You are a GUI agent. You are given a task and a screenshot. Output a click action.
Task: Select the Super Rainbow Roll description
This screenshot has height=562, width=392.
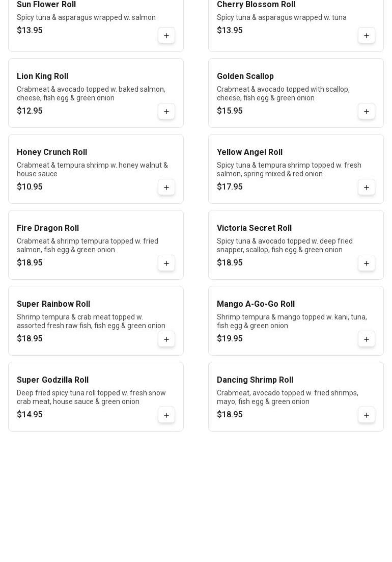coord(91,322)
